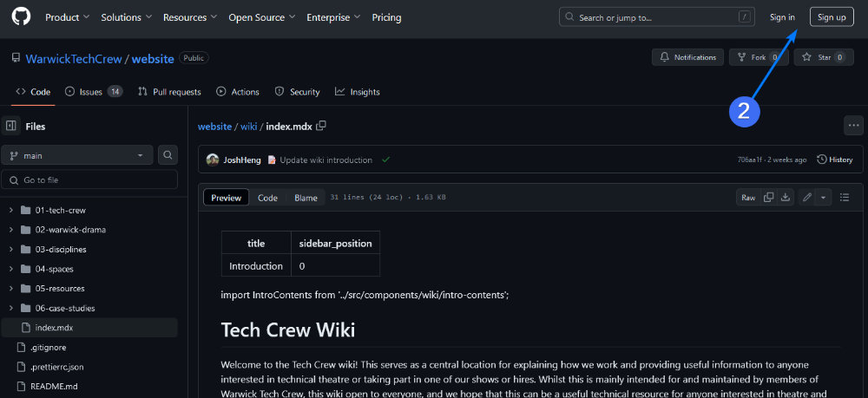The image size is (868, 398).
Task: Switch to Blame view toggle
Action: tap(306, 198)
